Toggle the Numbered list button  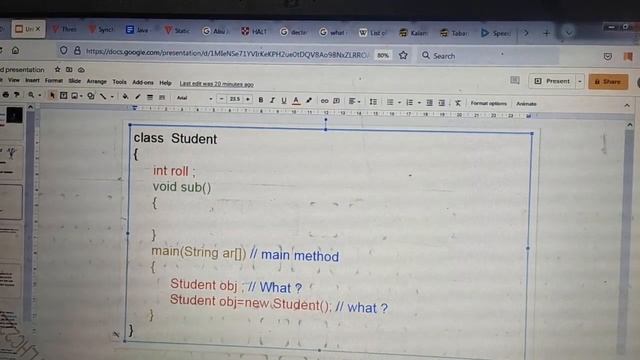tap(409, 102)
